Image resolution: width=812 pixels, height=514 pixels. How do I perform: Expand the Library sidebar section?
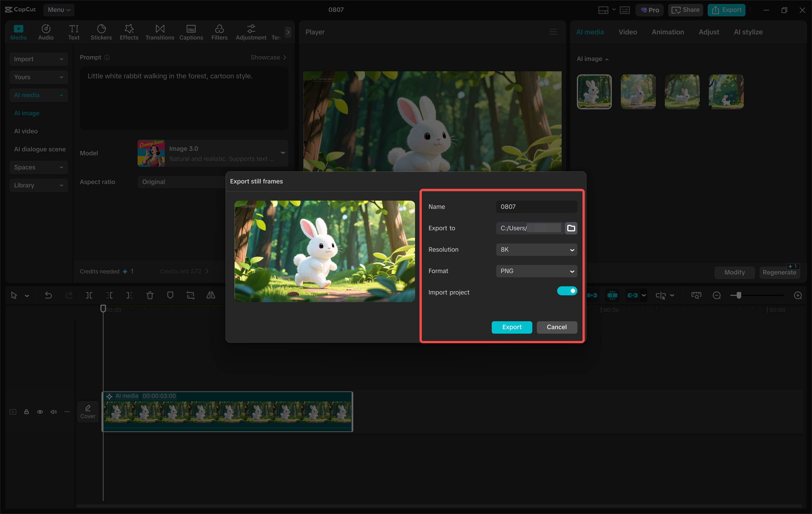pyautogui.click(x=38, y=185)
